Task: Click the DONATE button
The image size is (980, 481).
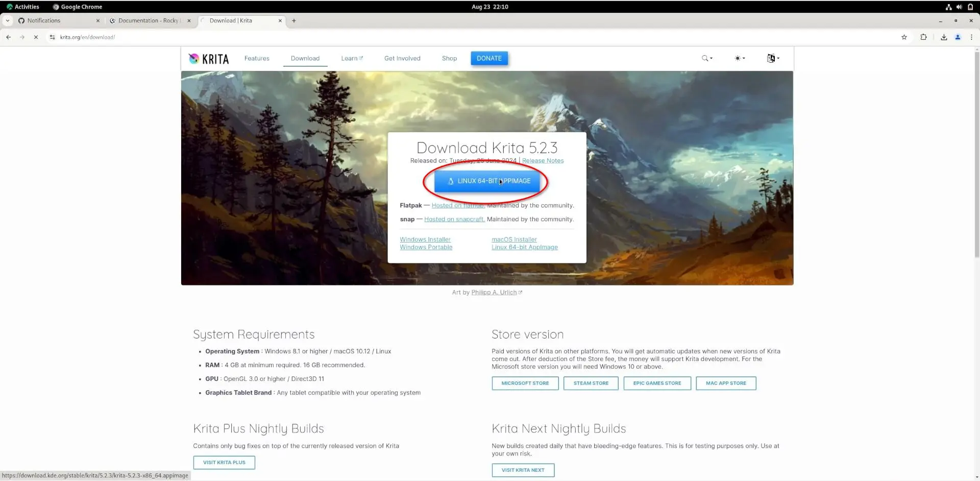Action: coord(488,58)
